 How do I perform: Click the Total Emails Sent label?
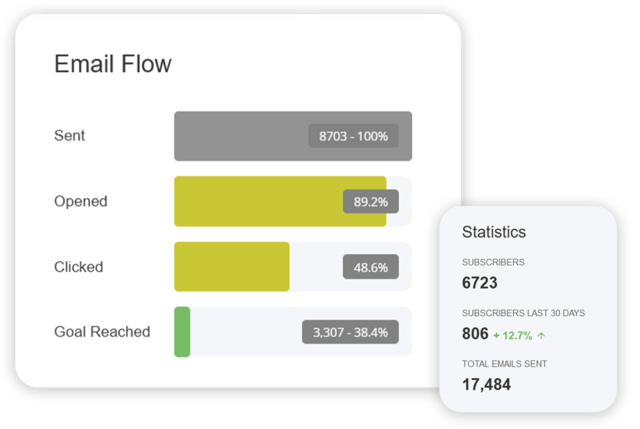coord(504,363)
